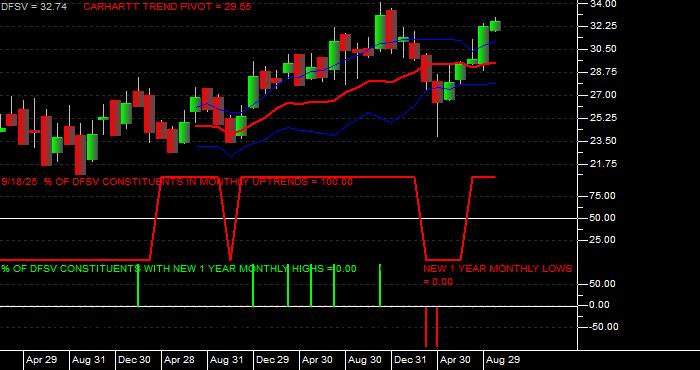Click the 32.25 price axis value
This screenshot has height=370, width=700.
point(603,26)
